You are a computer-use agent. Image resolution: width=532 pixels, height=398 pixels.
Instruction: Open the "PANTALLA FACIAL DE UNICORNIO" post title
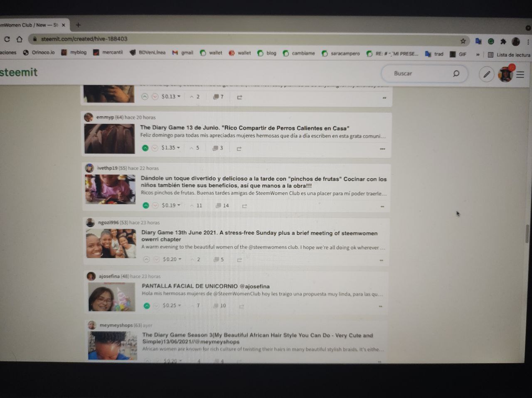[206, 286]
